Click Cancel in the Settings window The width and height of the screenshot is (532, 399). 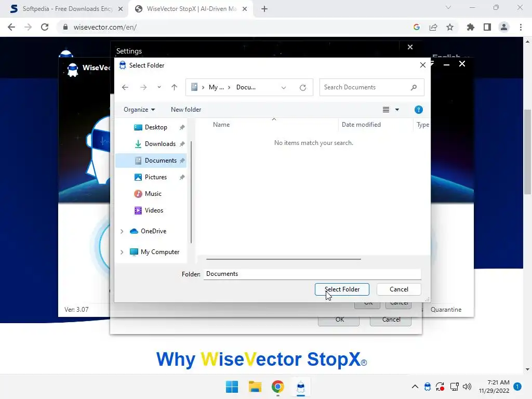[x=391, y=320]
